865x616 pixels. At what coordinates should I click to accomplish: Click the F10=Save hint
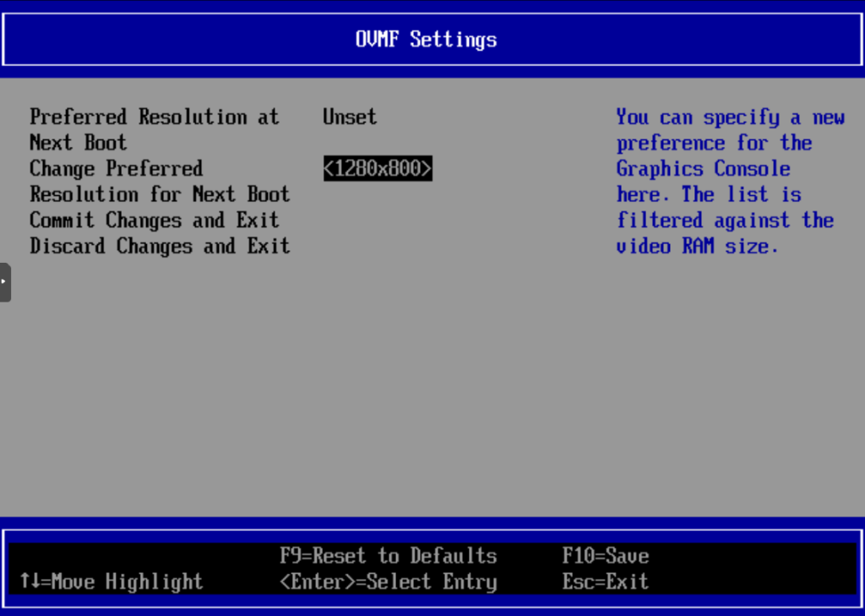(x=606, y=556)
